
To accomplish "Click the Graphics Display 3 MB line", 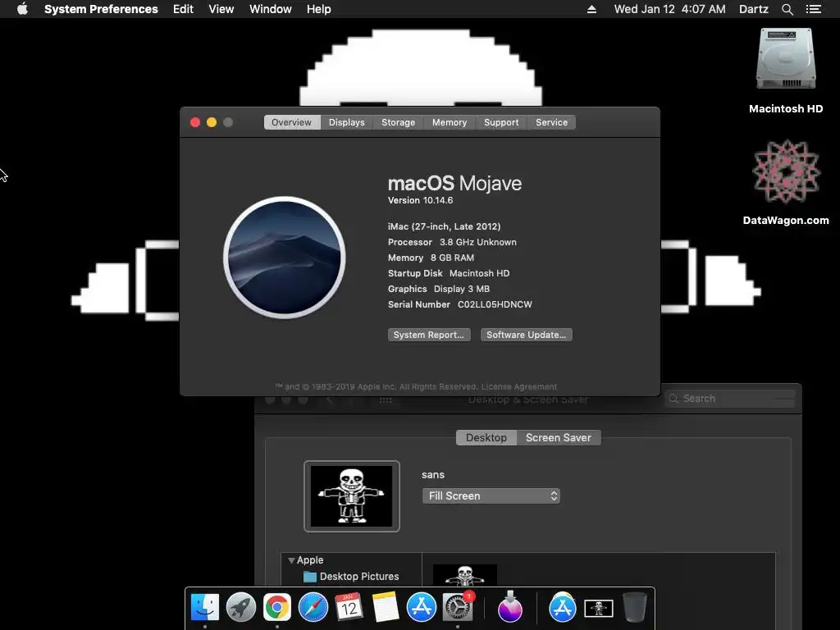I will tap(439, 289).
